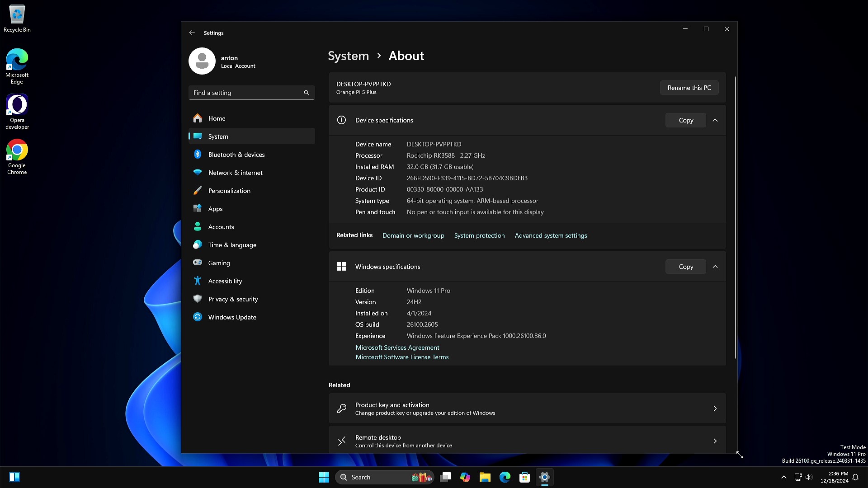Open the Accessibility settings page
The width and height of the screenshot is (868, 488).
point(225,281)
